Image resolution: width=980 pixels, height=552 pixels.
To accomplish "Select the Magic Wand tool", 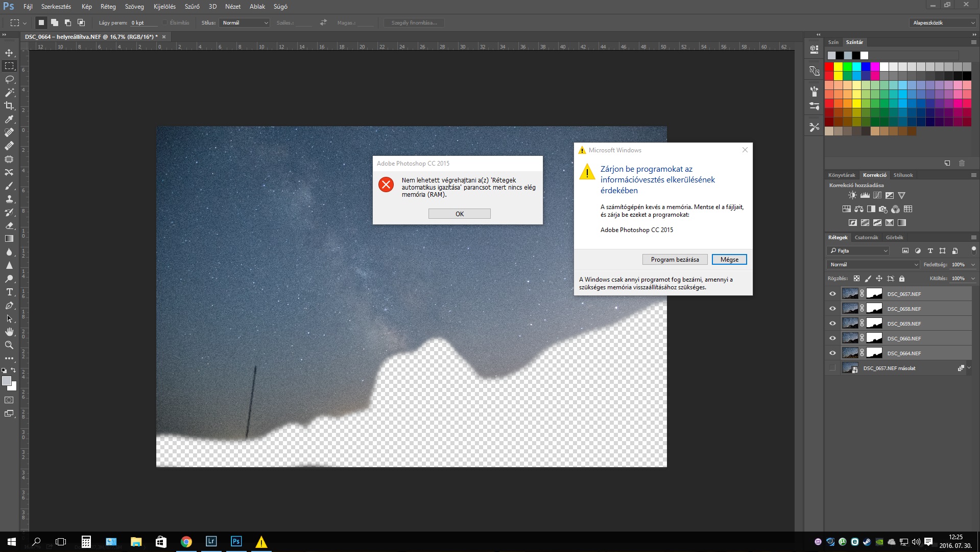I will pos(9,93).
